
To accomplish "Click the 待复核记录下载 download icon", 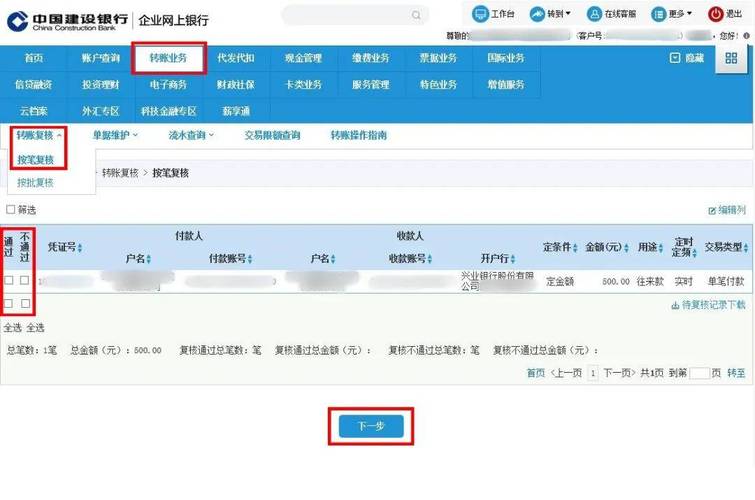I will [675, 305].
